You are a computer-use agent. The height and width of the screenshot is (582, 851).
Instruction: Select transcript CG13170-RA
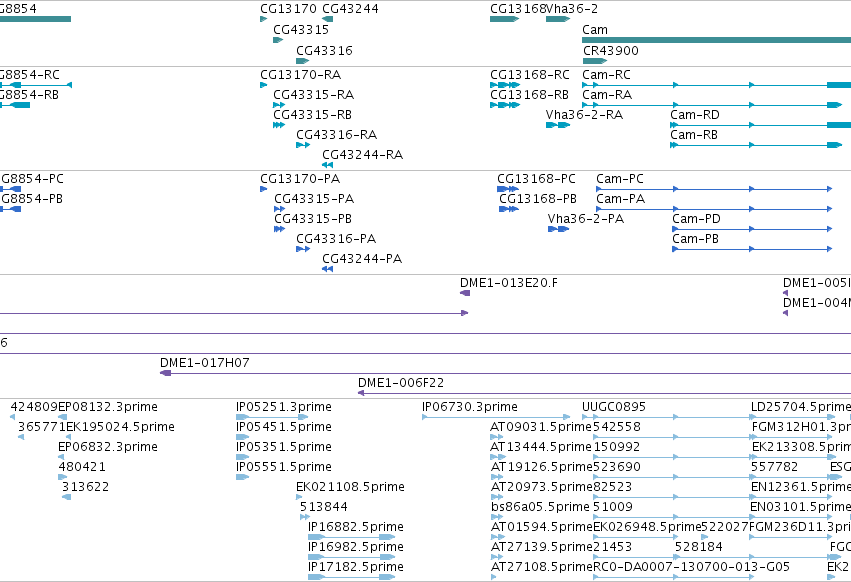264,85
